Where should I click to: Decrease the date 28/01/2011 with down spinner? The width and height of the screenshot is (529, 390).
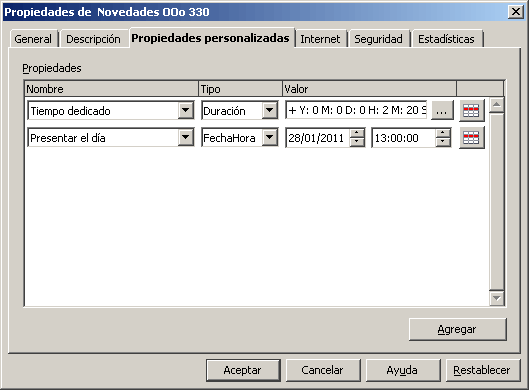click(x=357, y=142)
